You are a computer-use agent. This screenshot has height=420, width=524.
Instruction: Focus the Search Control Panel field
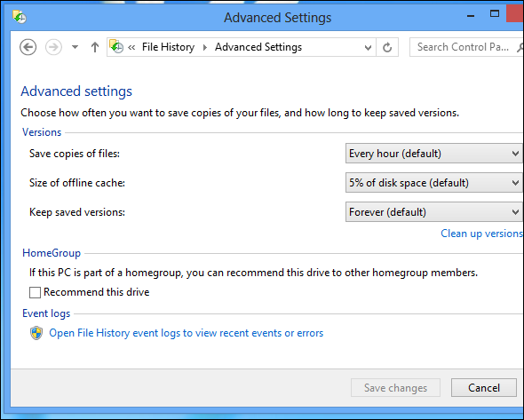[466, 47]
